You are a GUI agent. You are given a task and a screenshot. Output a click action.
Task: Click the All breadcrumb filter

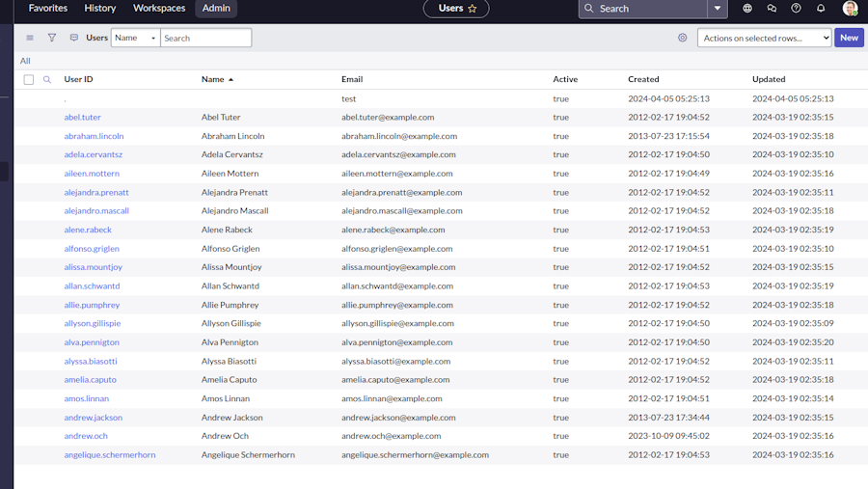(25, 61)
